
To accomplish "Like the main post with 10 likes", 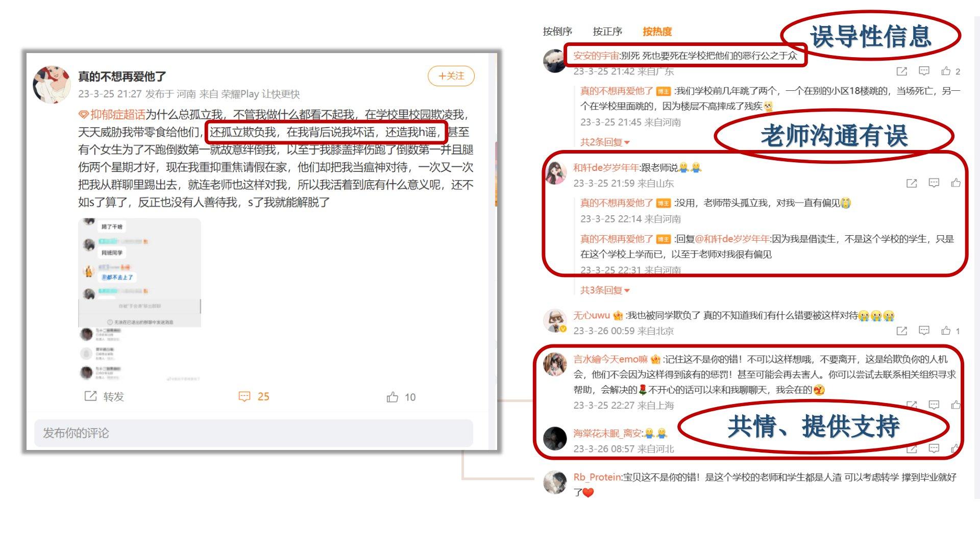I will 401,397.
